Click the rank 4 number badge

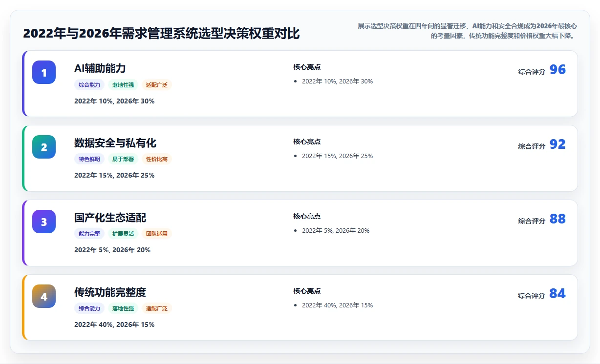pos(44,296)
